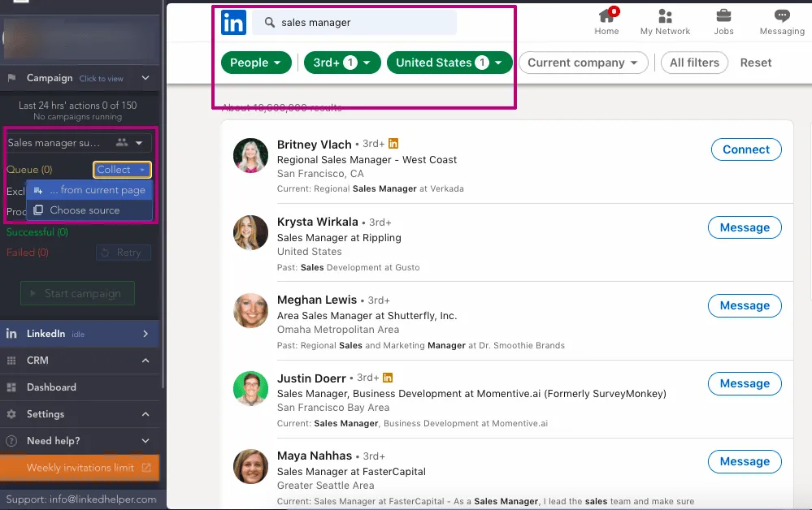Select 'Choose source' menu option
Viewport: 812px width, 510px height.
click(89, 210)
